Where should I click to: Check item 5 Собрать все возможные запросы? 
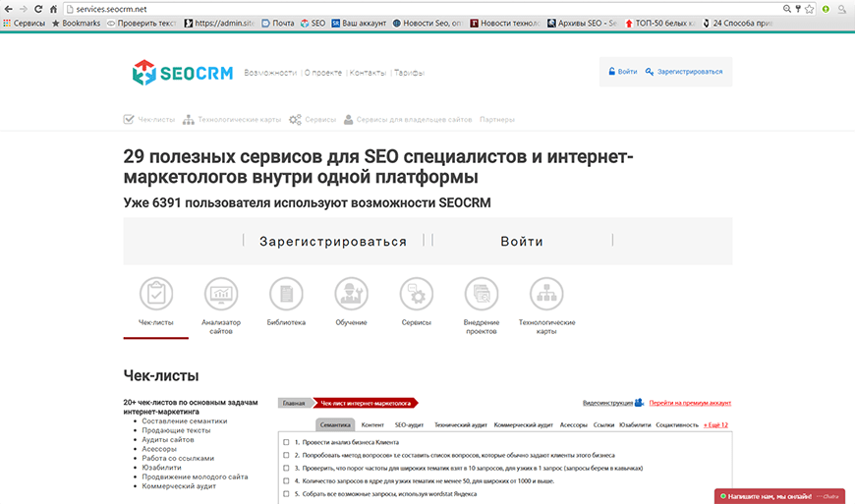[286, 494]
